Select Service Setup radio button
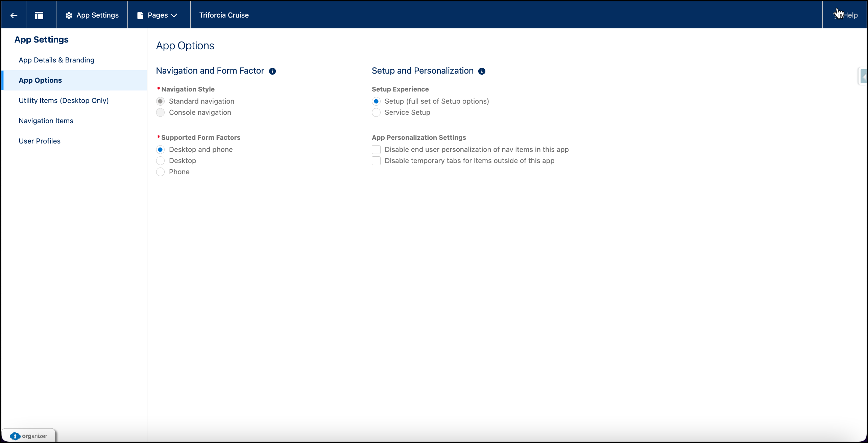 tap(376, 112)
